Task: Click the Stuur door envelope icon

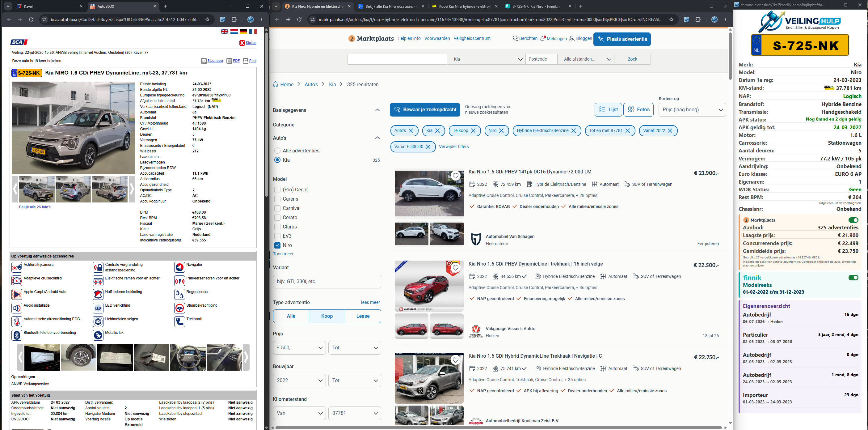Action: tap(204, 61)
